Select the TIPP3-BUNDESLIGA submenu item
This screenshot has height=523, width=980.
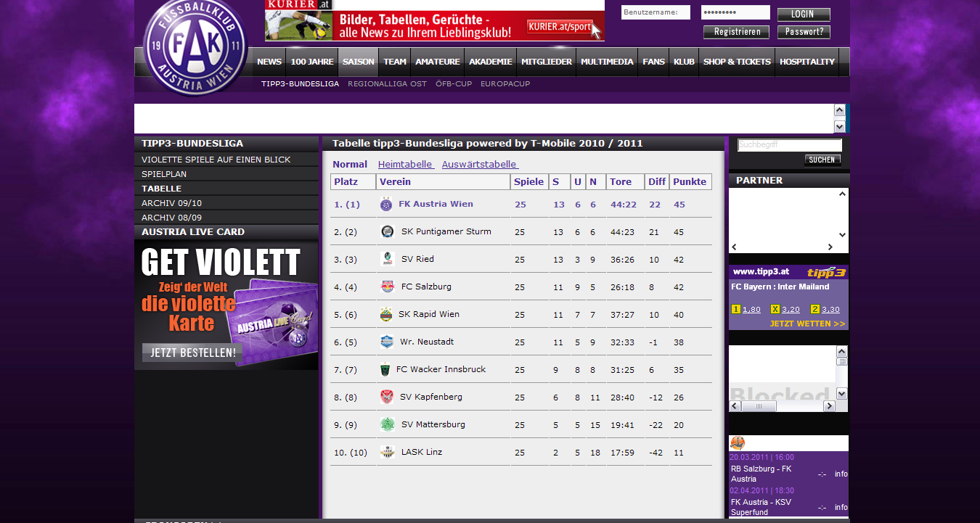[301, 84]
